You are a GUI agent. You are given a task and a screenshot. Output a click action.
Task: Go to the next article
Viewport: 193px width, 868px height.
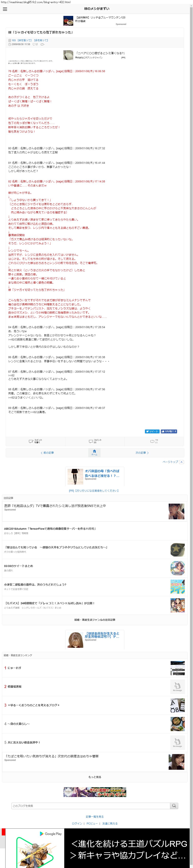[142, 452]
